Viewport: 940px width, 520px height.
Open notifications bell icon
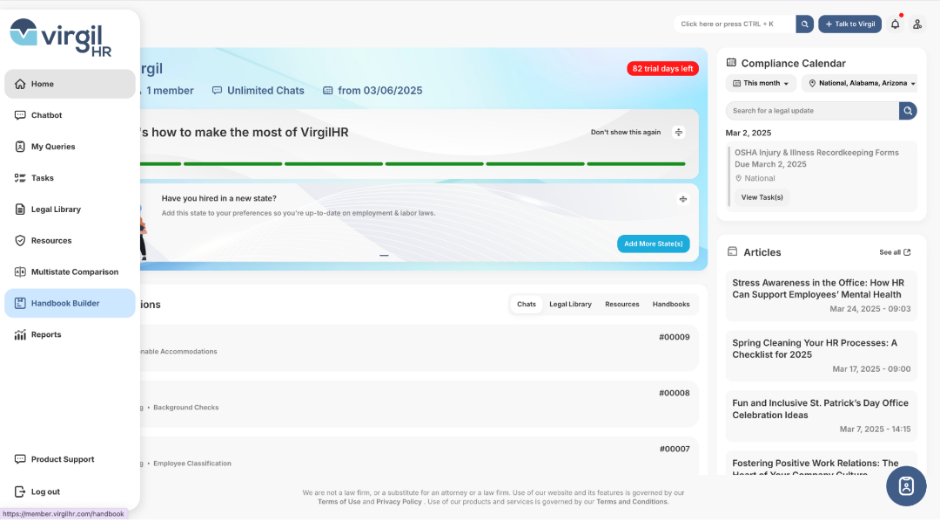tap(895, 24)
